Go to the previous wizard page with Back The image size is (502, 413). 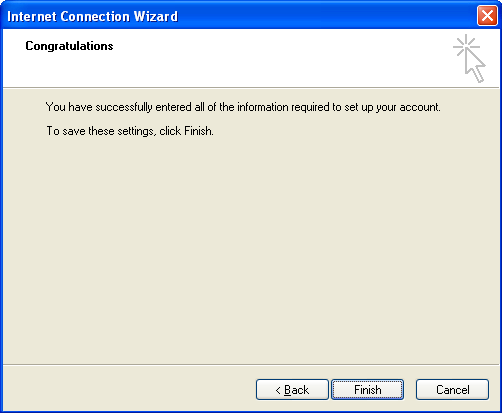tap(292, 389)
